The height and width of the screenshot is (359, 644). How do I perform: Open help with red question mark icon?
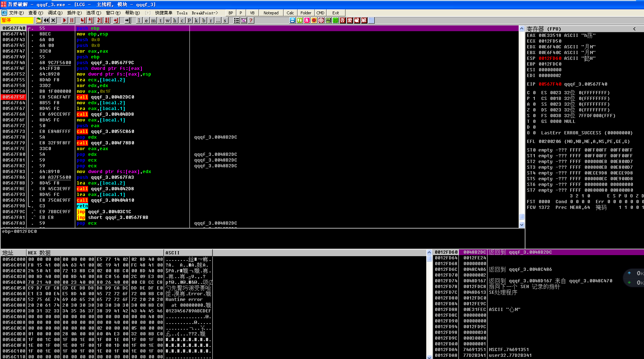pyautogui.click(x=251, y=20)
